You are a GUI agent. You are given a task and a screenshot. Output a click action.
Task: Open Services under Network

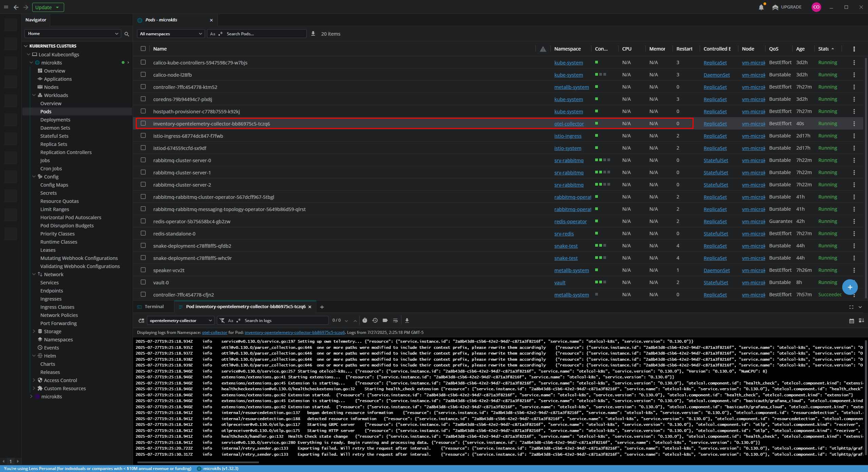tap(50, 282)
